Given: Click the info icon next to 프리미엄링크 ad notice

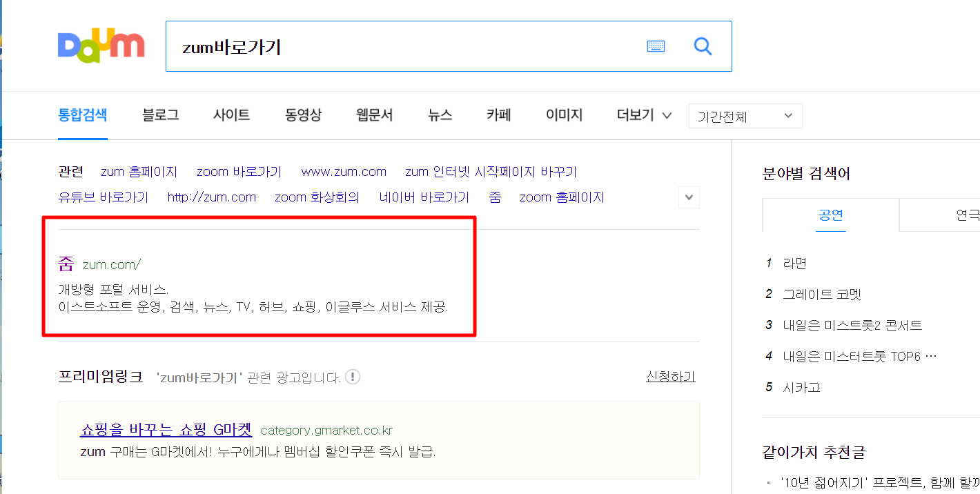Looking at the screenshot, I should coord(353,377).
